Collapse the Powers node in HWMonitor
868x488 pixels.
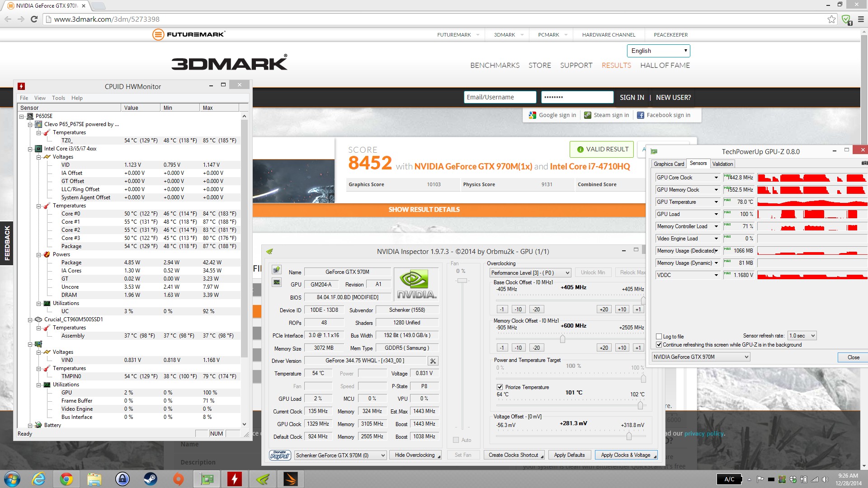point(39,254)
